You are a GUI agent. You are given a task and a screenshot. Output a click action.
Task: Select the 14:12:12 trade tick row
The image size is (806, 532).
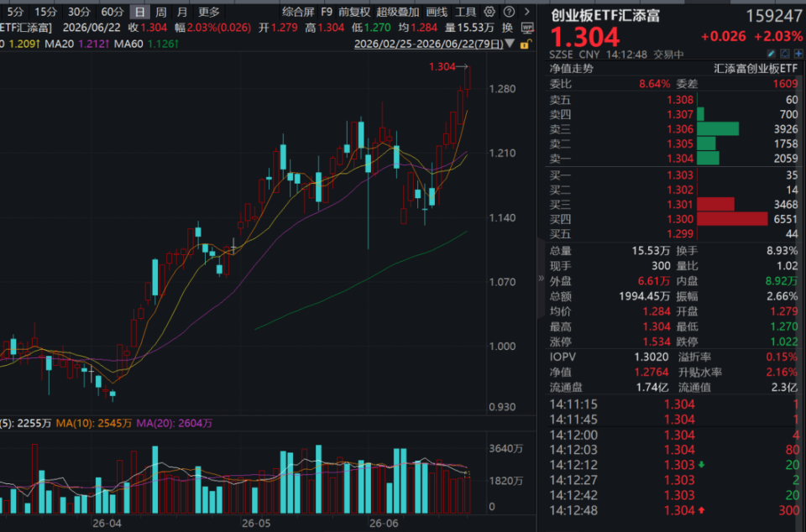pyautogui.click(x=674, y=465)
